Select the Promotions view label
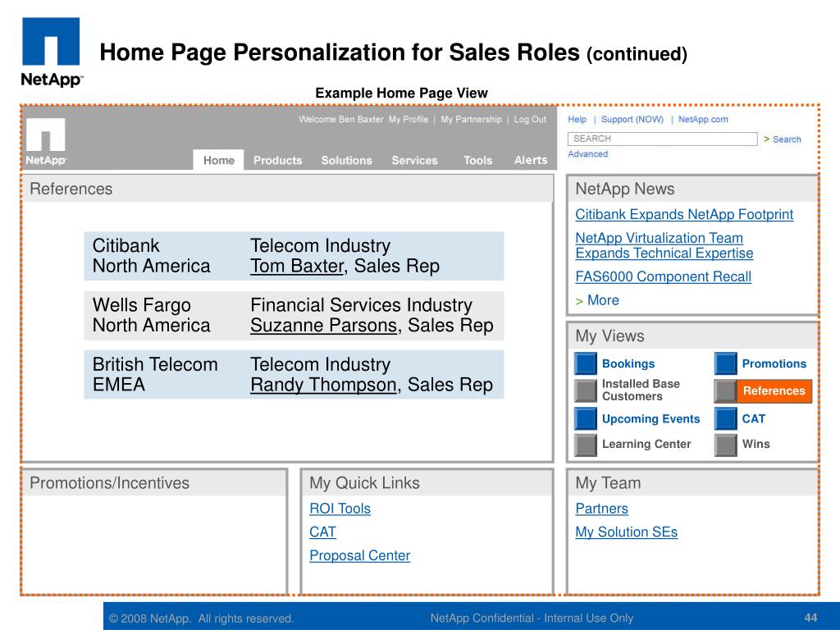This screenshot has height=630, width=840. (x=774, y=363)
